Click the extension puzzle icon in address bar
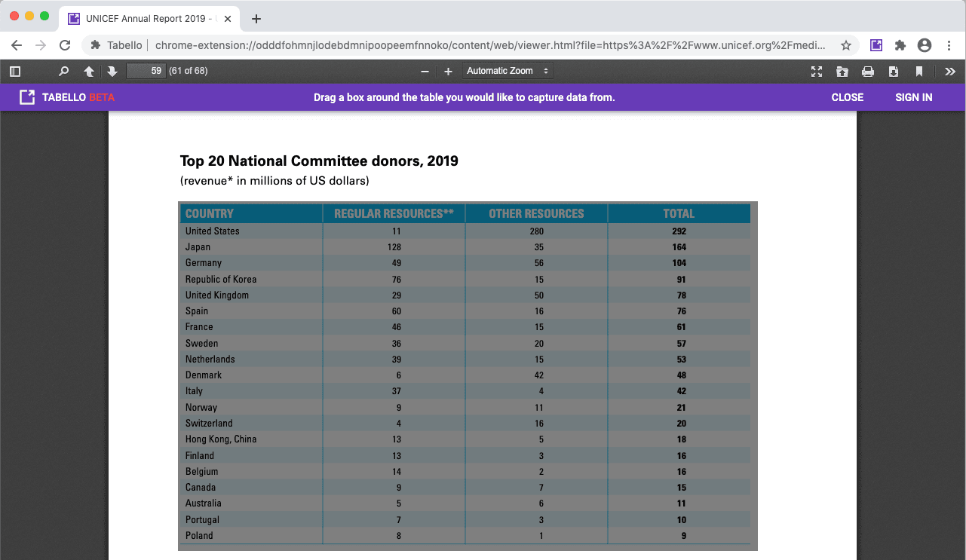 [96, 45]
